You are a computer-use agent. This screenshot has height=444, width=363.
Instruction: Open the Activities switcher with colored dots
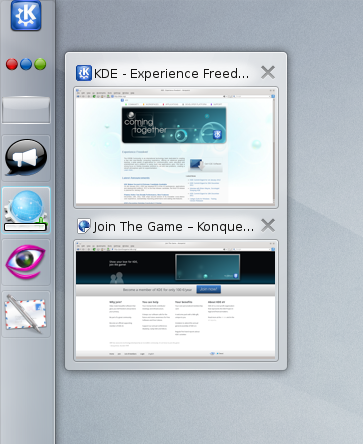click(x=26, y=64)
